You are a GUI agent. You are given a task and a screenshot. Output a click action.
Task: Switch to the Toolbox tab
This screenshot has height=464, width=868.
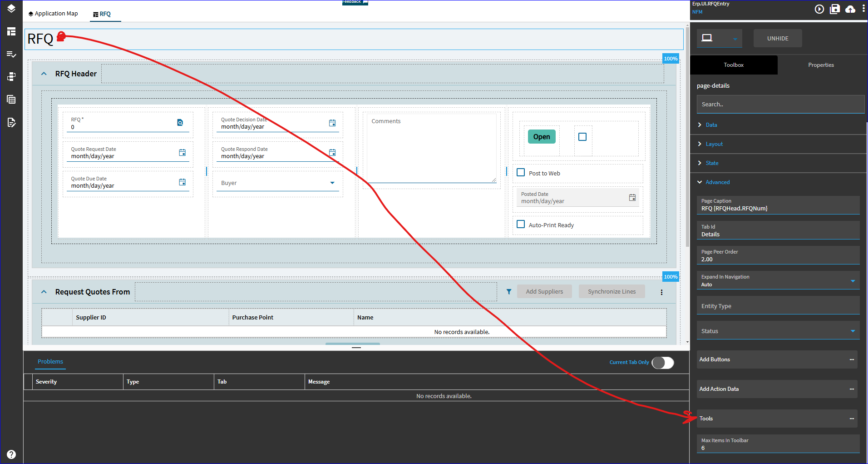(x=734, y=65)
